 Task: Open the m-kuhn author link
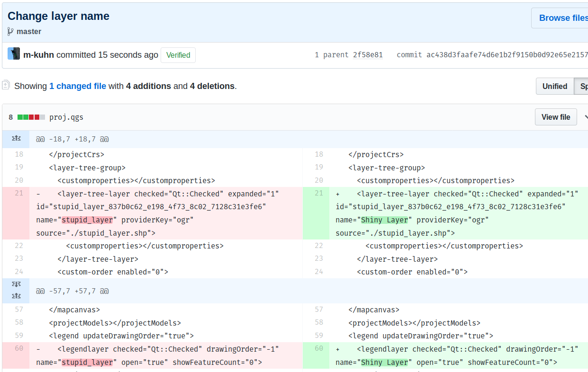click(39, 55)
